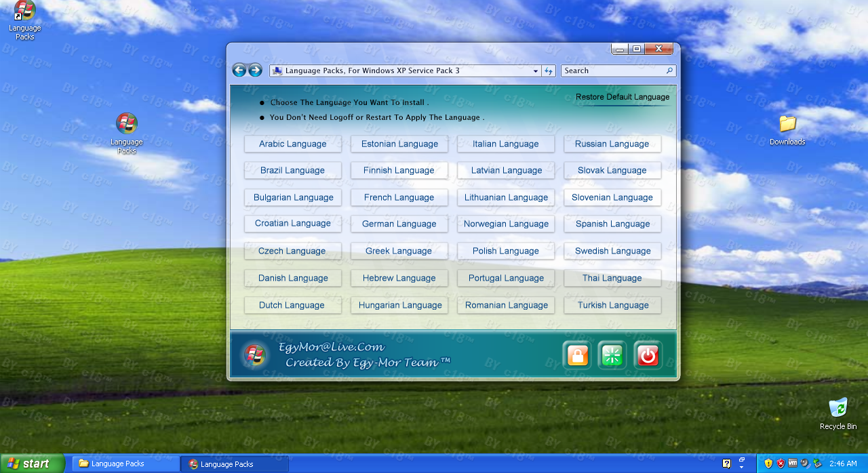Click the orange lock icon button
The width and height of the screenshot is (868, 473).
point(577,355)
